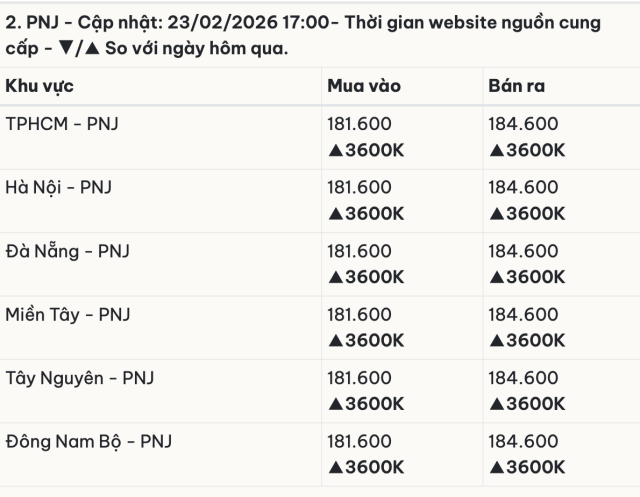Click the Hà Nội buy-price up arrow

tap(336, 213)
